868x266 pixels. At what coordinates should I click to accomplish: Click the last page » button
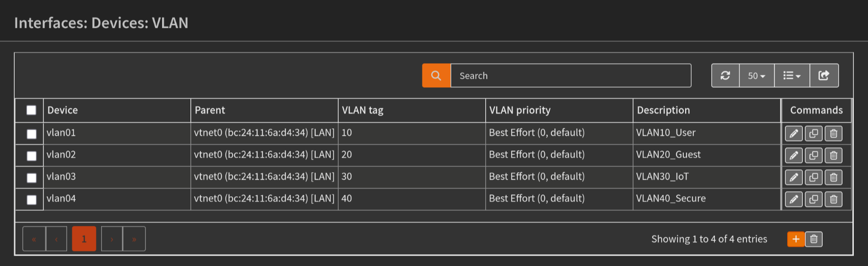tap(134, 239)
